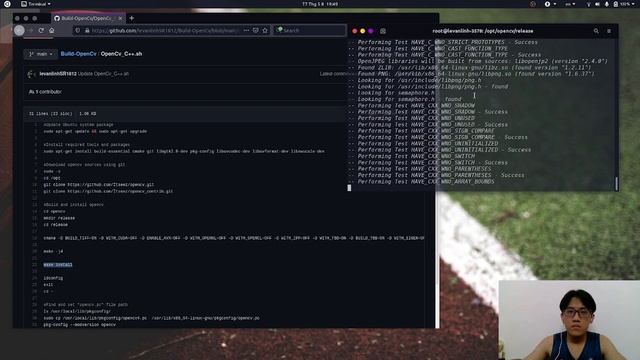Open a new browser tab with plus icon

click(x=131, y=18)
